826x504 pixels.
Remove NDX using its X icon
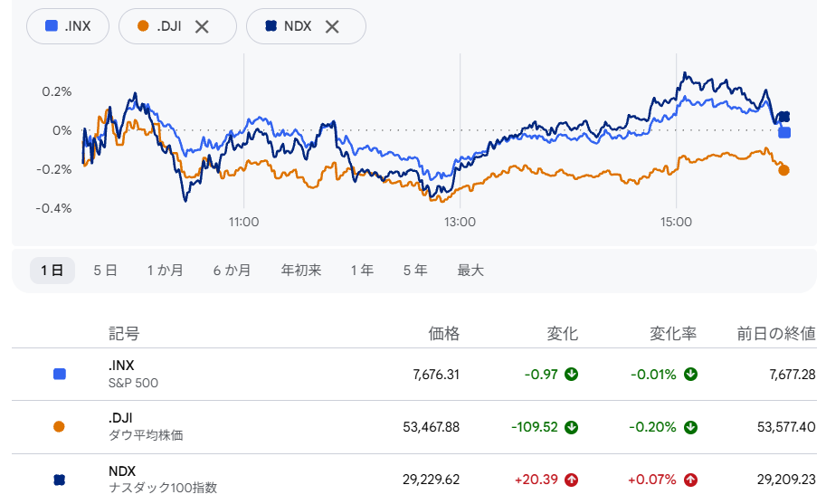pos(332,26)
